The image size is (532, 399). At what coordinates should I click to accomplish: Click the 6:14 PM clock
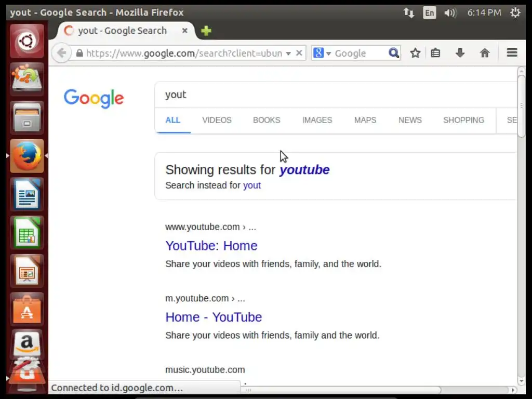pos(484,12)
